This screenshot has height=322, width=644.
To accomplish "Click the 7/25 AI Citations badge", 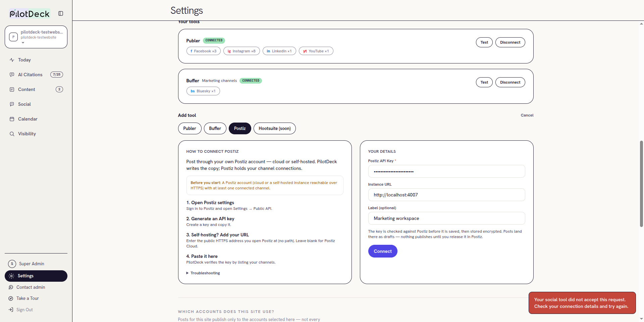I will click(x=57, y=75).
